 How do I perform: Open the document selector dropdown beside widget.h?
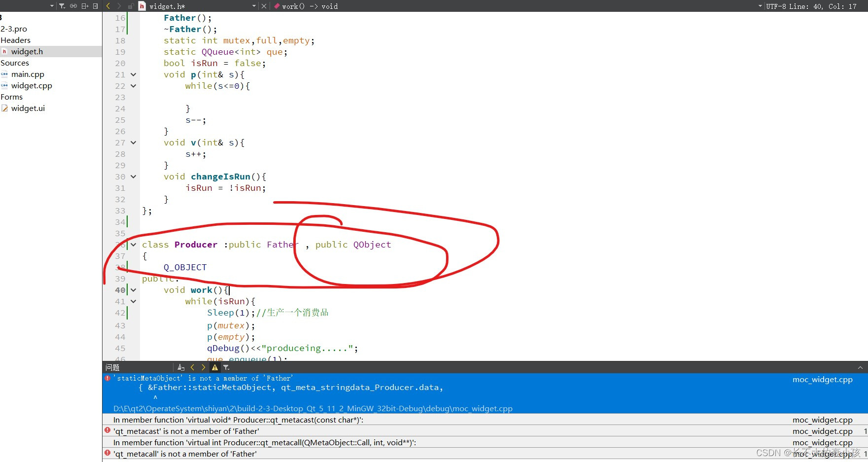point(254,6)
